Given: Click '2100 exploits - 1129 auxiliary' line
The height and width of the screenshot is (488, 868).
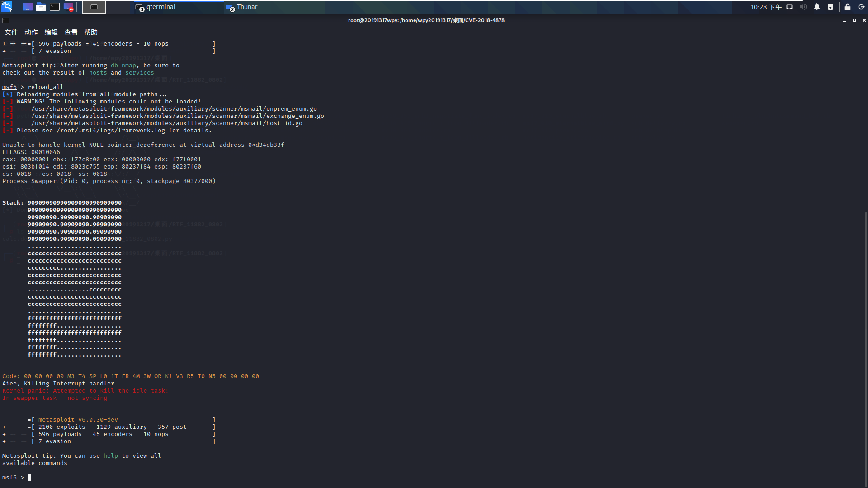Looking at the screenshot, I should coord(113,427).
